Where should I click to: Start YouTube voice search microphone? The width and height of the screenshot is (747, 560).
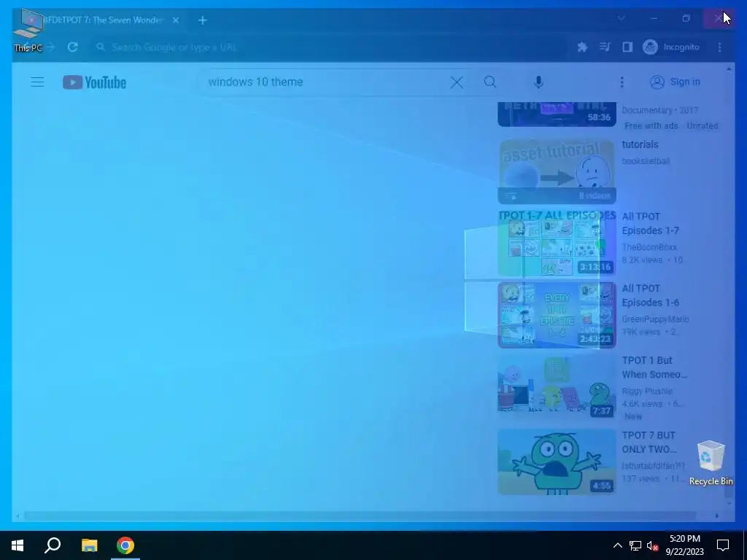[538, 82]
